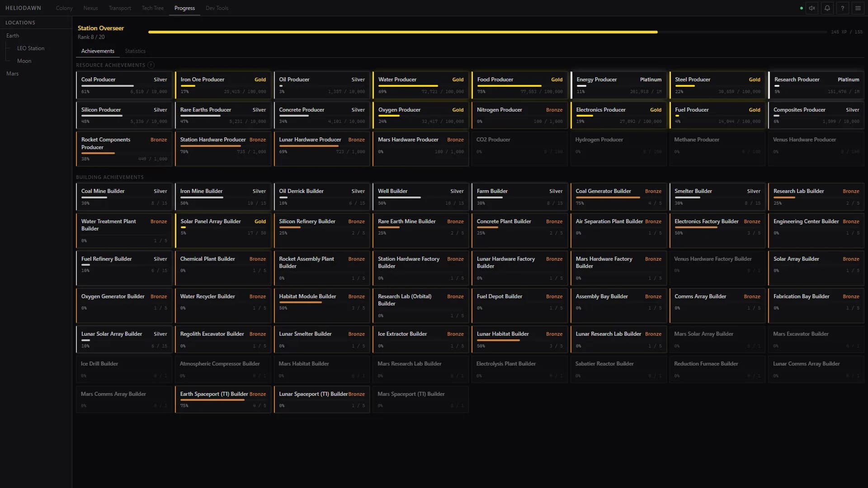The width and height of the screenshot is (868, 488).
Task: Click the Earth Spaceport (T1) Builder card
Action: 223,399
